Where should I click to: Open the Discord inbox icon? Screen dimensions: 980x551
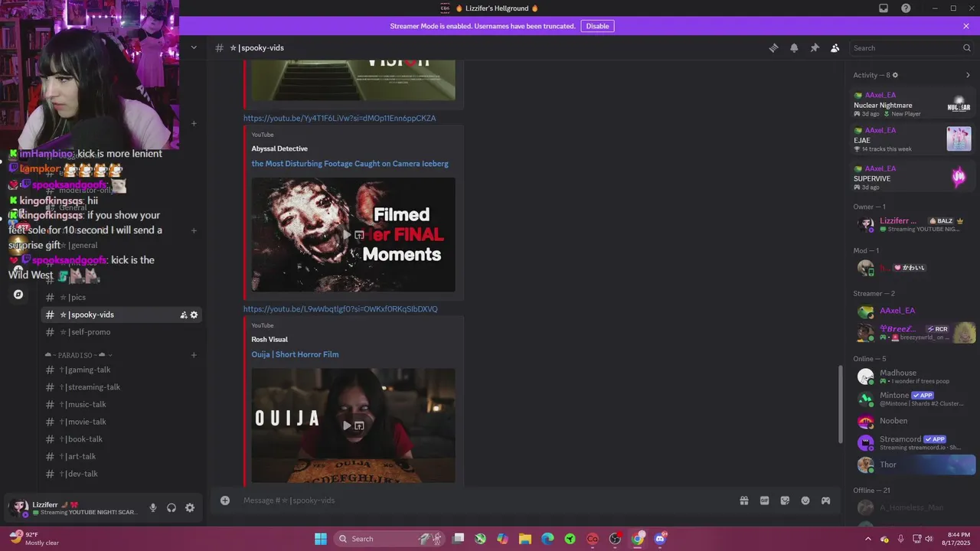pos(884,8)
